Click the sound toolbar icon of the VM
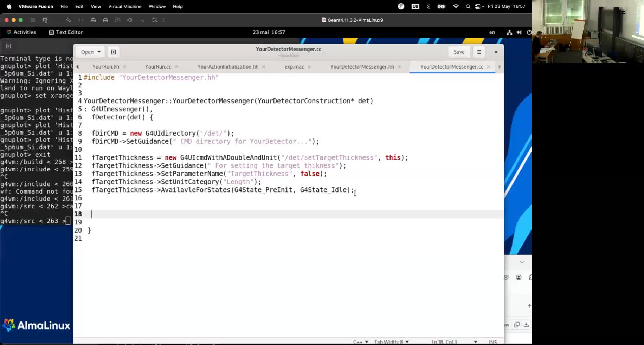The width and height of the screenshot is (644, 345). (x=130, y=20)
